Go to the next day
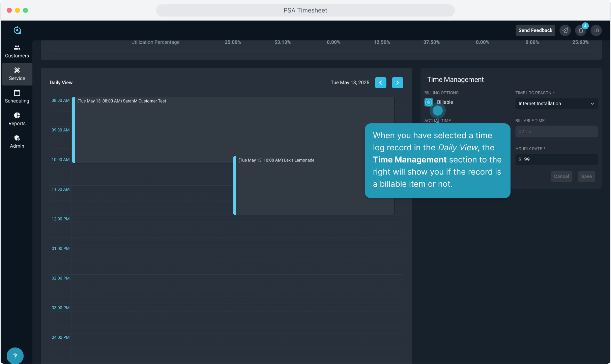Viewport: 611px width, 364px height. pos(398,83)
